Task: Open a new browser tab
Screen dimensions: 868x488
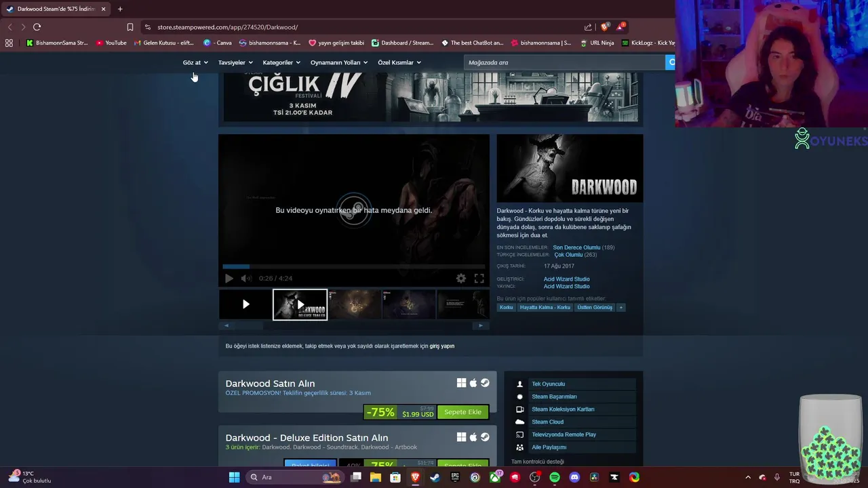Action: pos(120,9)
